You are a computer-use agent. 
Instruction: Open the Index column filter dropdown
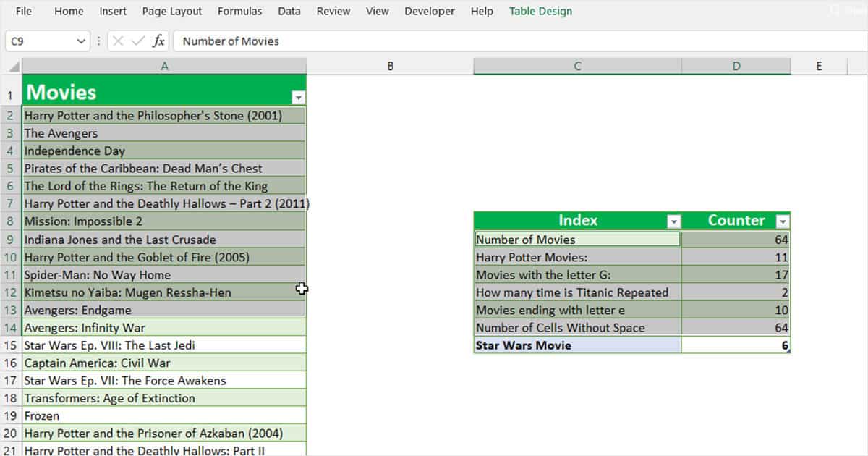pos(674,220)
